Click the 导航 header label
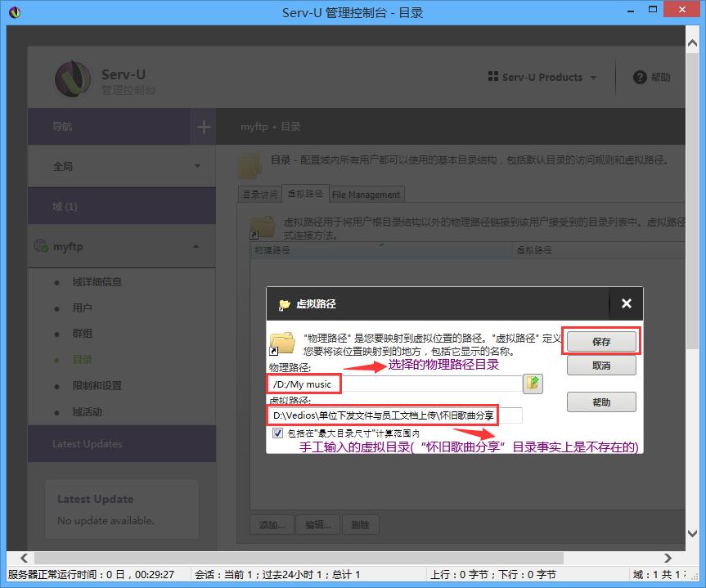The image size is (706, 588). click(62, 127)
